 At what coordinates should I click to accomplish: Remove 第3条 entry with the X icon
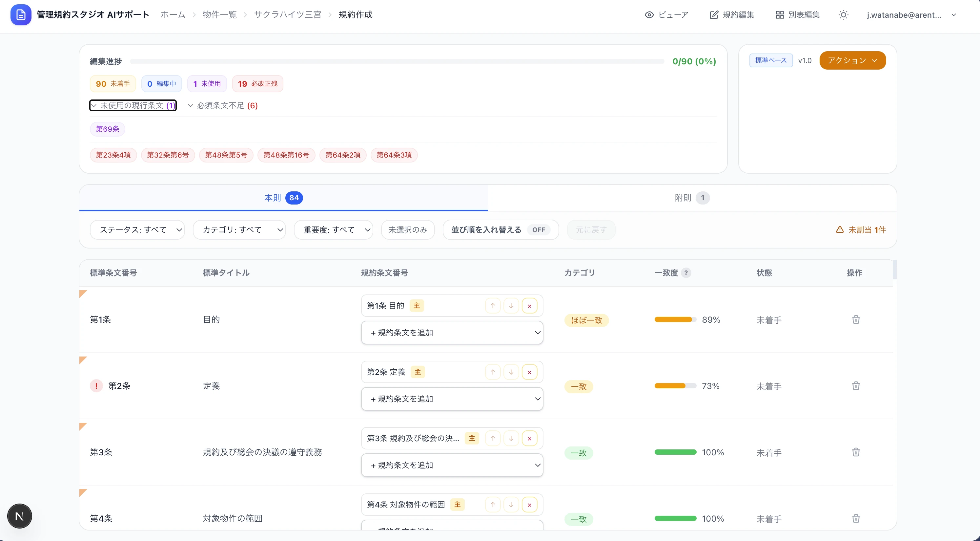(530, 438)
